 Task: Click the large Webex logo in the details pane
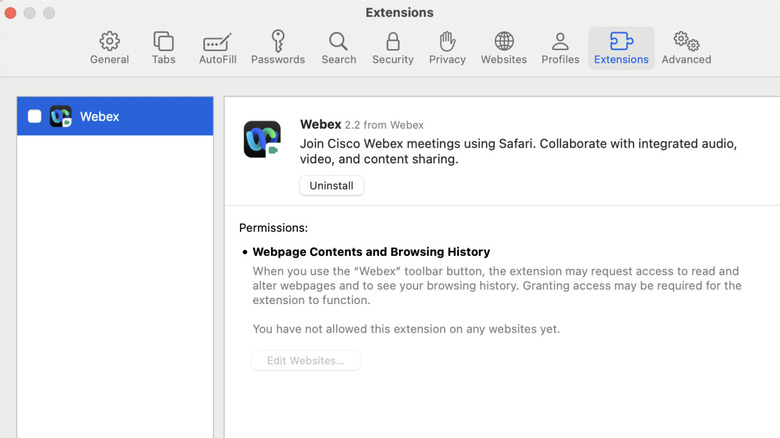click(x=262, y=139)
